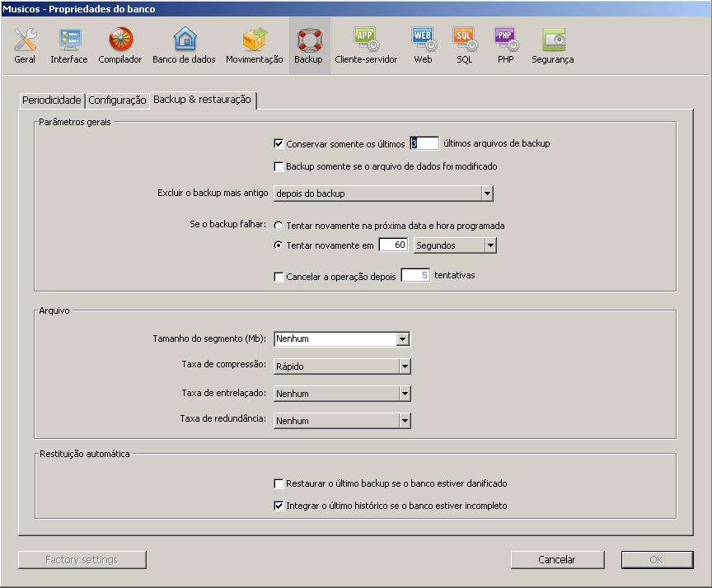The image size is (712, 588).
Task: Open the SQL settings section
Action: (465, 46)
